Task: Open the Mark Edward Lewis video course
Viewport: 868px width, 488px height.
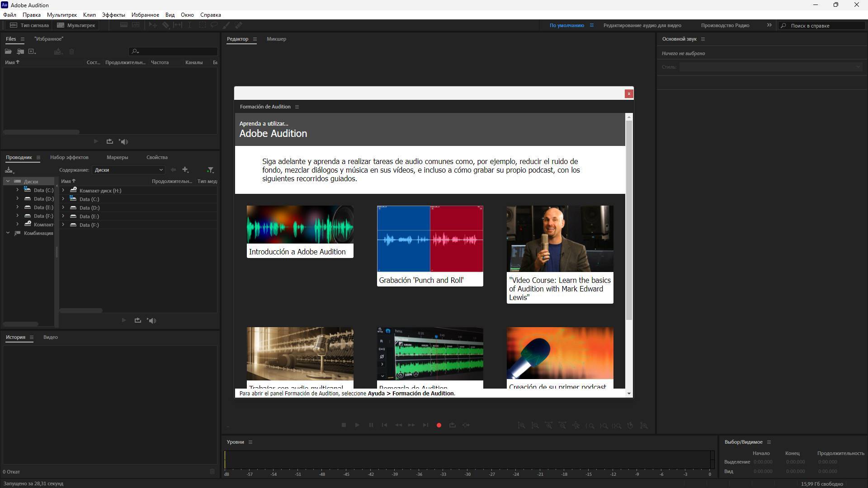Action: click(560, 254)
